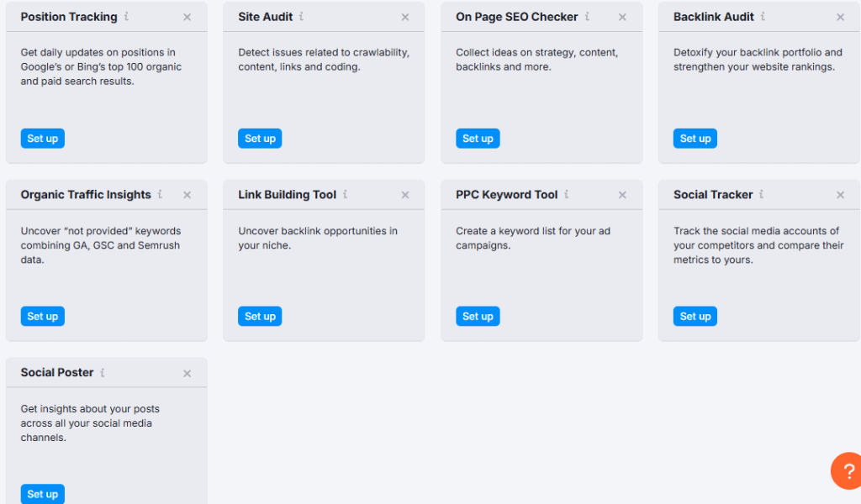View the Backlink Audit info tooltip icon
The height and width of the screenshot is (504, 861).
[763, 17]
